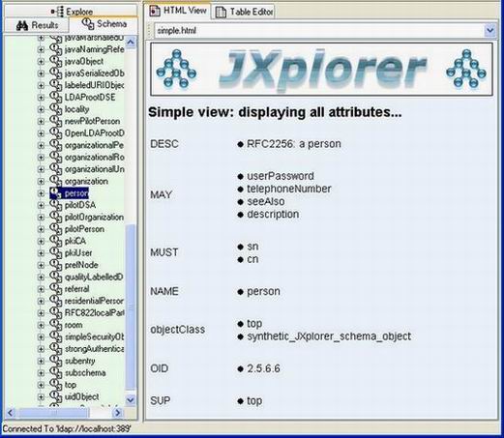
Task: Click the Explore tab tree icon
Action: pos(58,12)
